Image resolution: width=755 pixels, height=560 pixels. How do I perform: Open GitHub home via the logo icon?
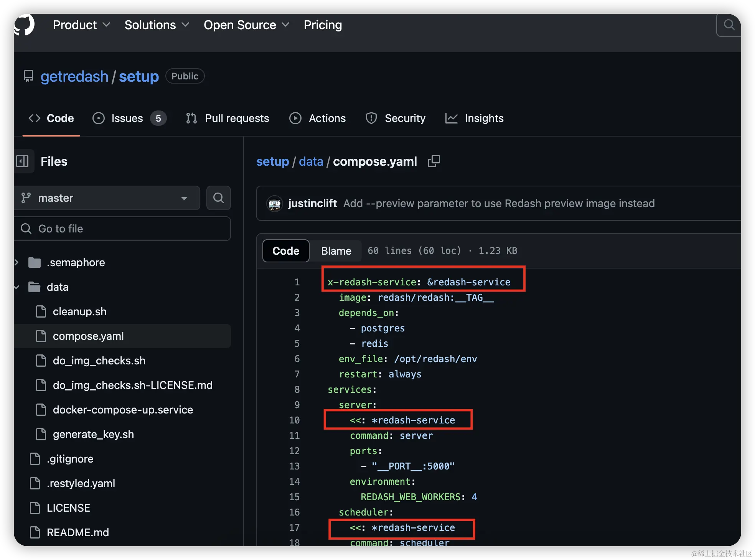pyautogui.click(x=24, y=25)
